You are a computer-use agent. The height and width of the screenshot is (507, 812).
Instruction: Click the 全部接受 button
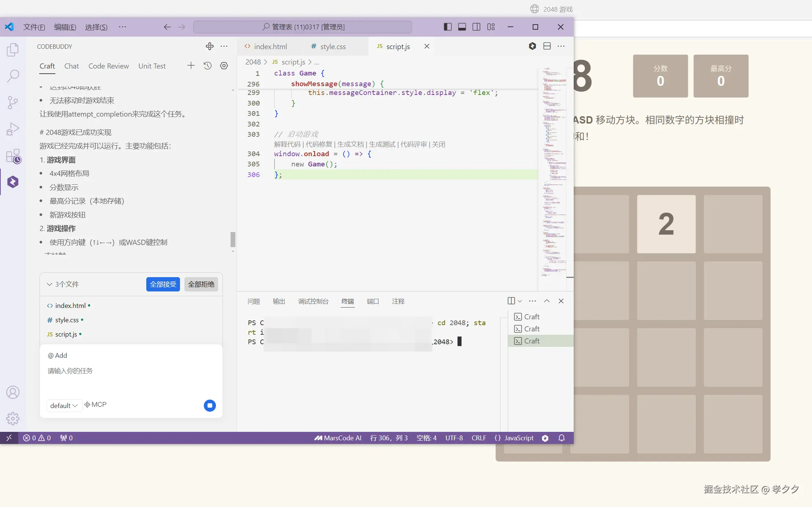point(163,284)
